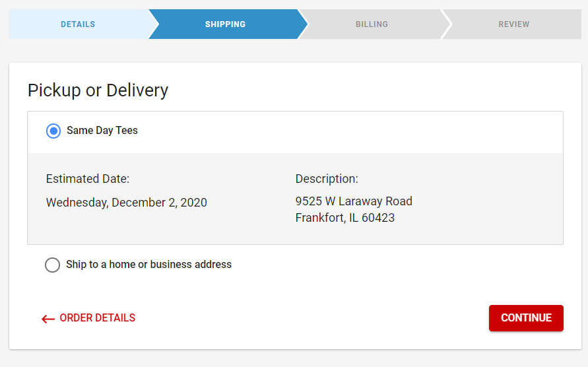Viewport: 588px width, 367px height.
Task: Jump to the Billing step
Action: click(372, 24)
